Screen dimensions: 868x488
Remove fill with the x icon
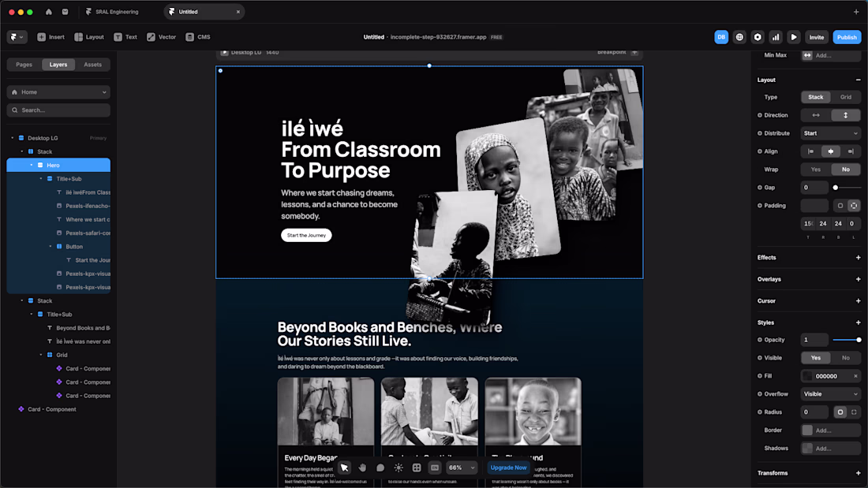pos(855,376)
